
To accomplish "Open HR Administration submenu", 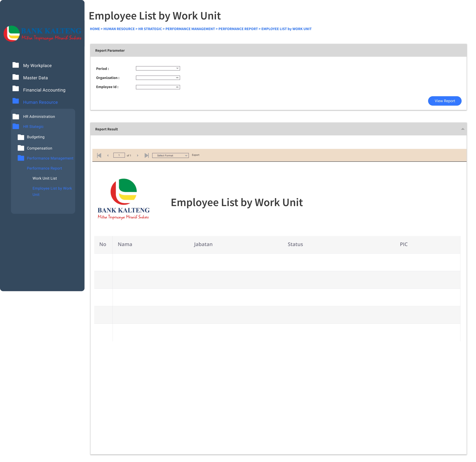I will [x=39, y=117].
